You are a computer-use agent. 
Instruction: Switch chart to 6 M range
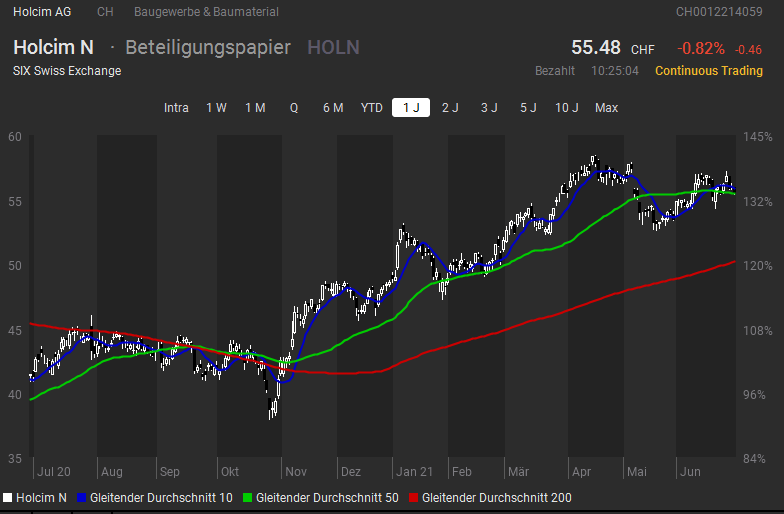click(x=333, y=108)
